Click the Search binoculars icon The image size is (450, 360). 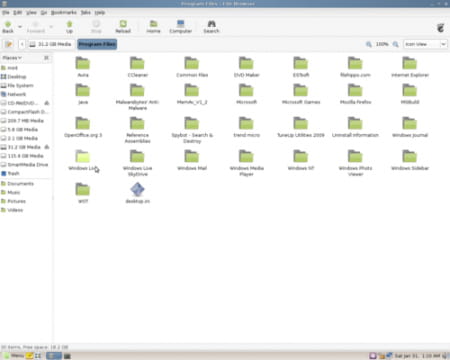point(211,24)
